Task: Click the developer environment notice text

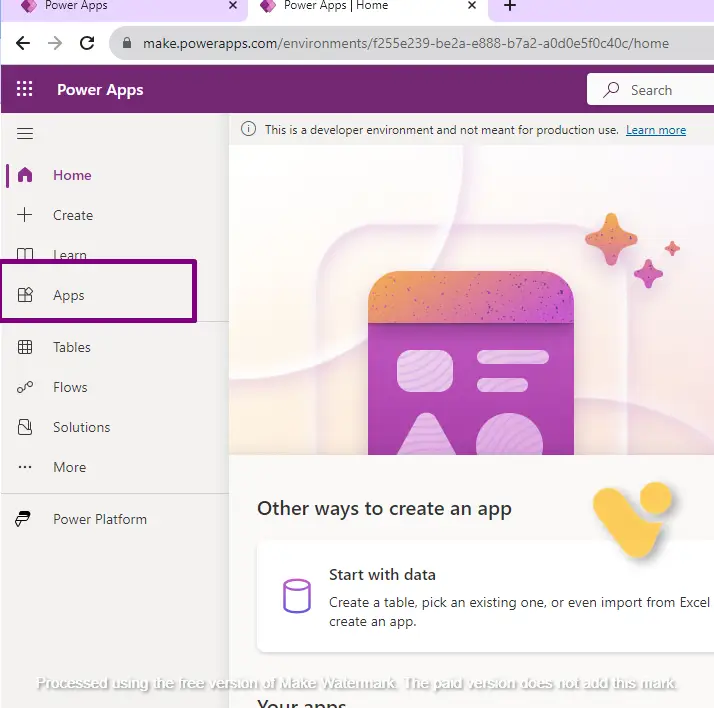Action: coord(442,130)
